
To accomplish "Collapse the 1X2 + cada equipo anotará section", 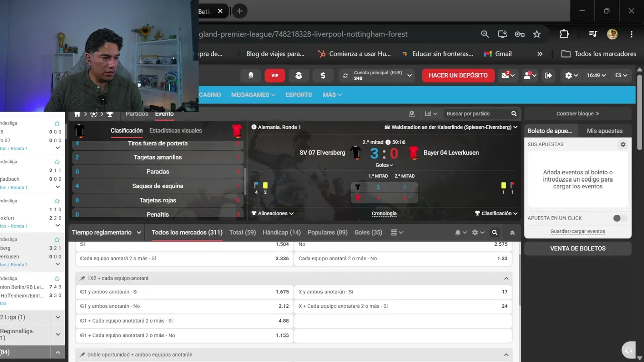I will pos(506,278).
